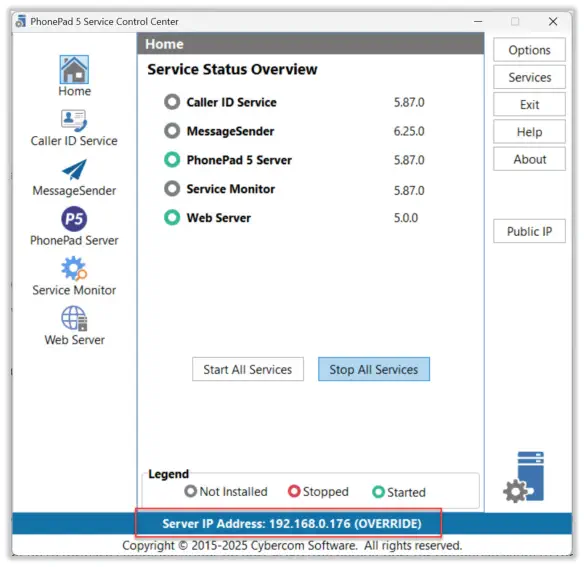Click the Public IP button
The width and height of the screenshot is (584, 567).
tap(529, 231)
